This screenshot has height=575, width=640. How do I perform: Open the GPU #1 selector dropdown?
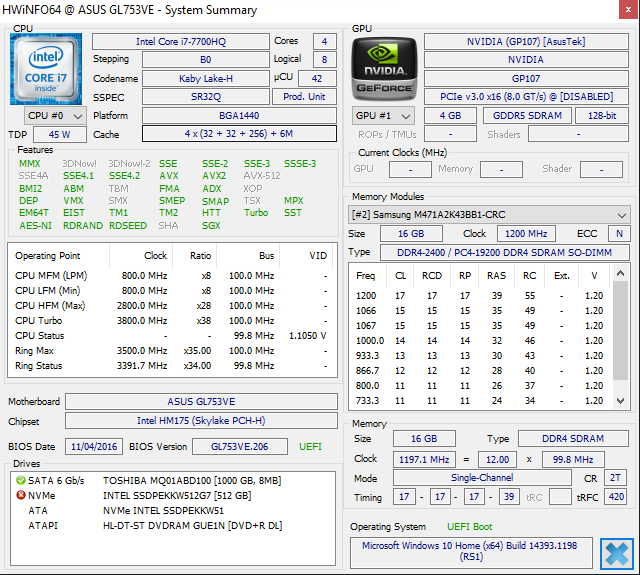383,116
